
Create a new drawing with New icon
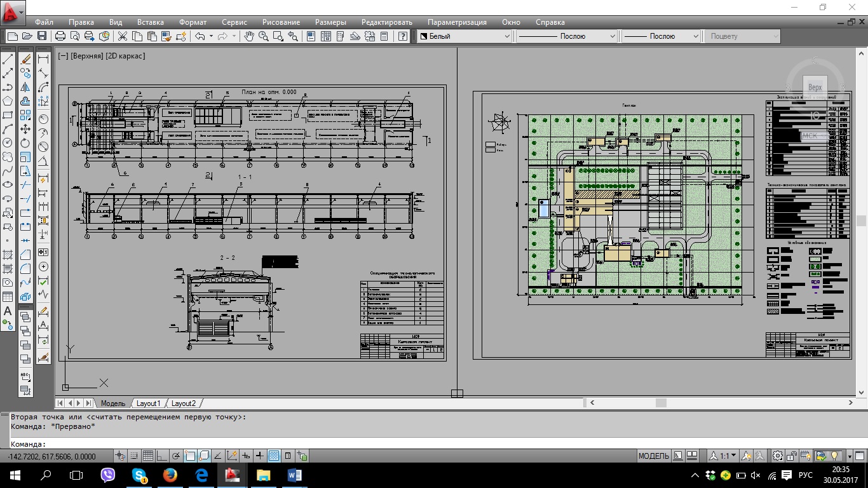12,36
